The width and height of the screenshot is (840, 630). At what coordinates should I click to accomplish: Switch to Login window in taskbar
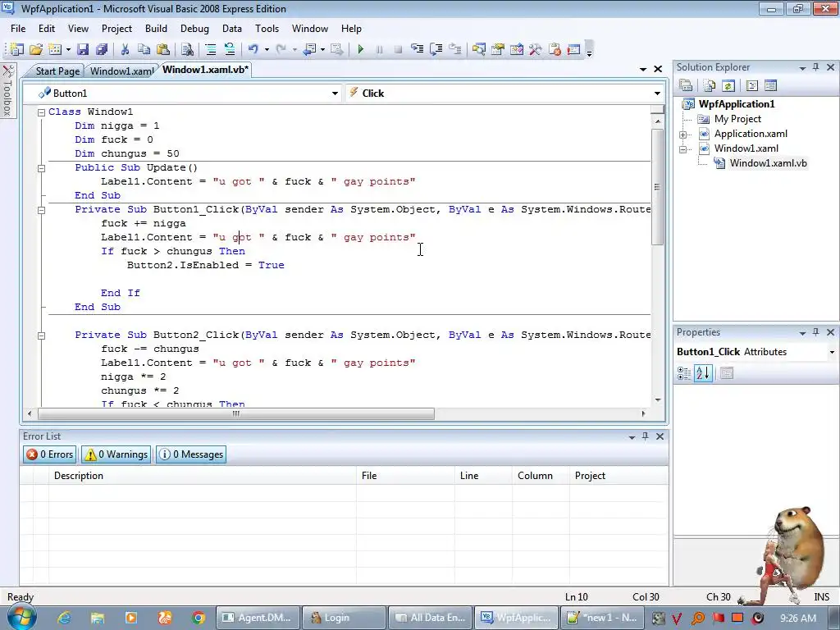tap(344, 618)
